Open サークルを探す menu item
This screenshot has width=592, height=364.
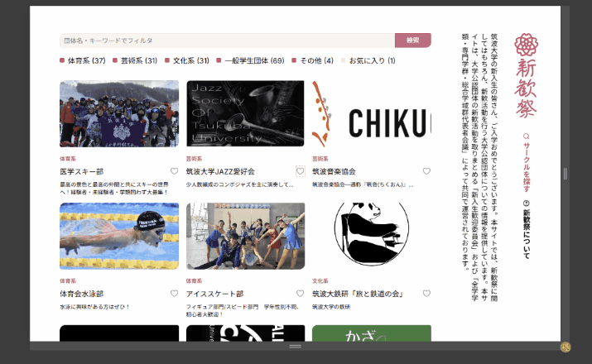tap(527, 162)
